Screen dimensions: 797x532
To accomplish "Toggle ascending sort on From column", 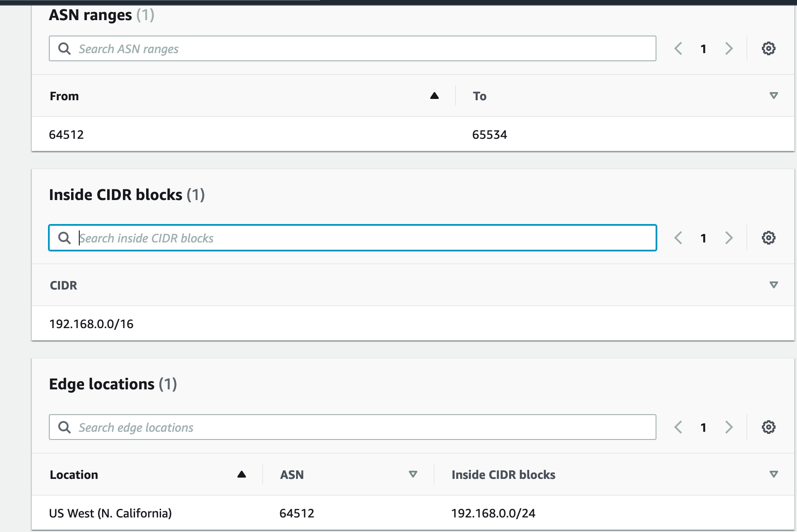I will coord(434,96).
